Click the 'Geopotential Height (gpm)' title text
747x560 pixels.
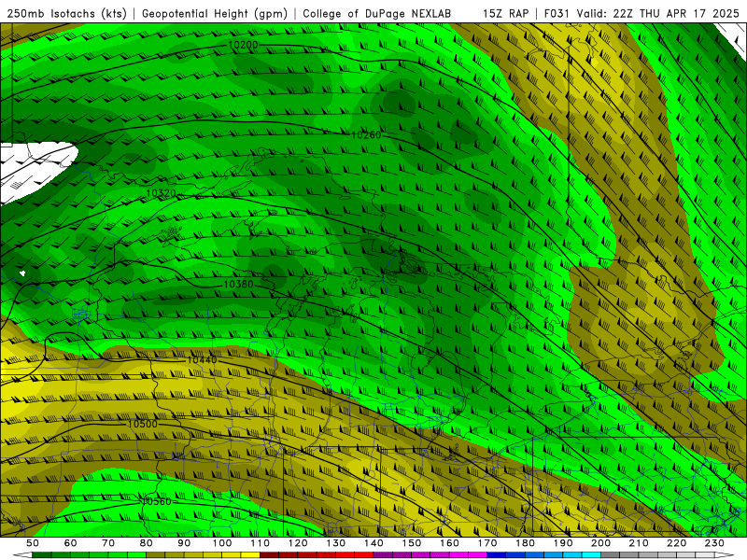[x=215, y=14]
